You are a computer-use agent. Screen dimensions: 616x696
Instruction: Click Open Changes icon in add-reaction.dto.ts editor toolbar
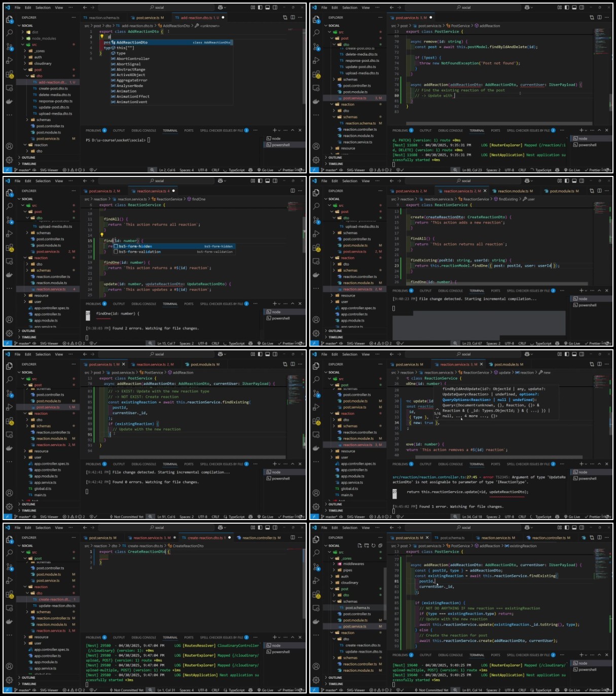coord(285,17)
